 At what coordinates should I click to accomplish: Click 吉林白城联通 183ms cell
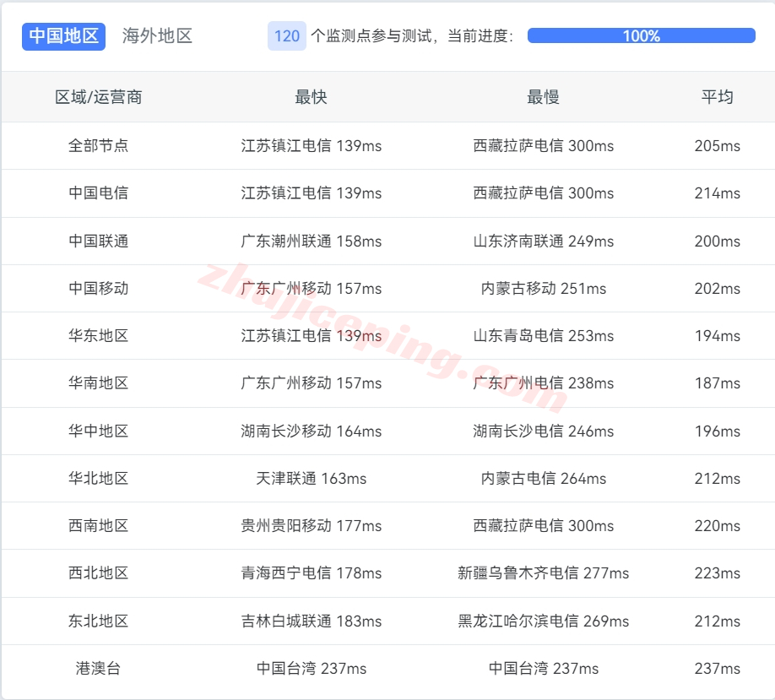311,621
